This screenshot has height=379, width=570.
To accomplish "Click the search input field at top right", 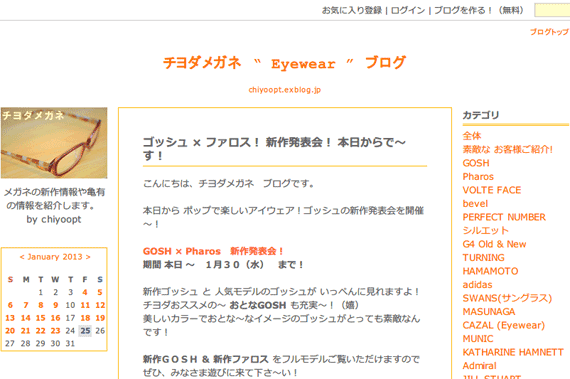I will click(552, 10).
